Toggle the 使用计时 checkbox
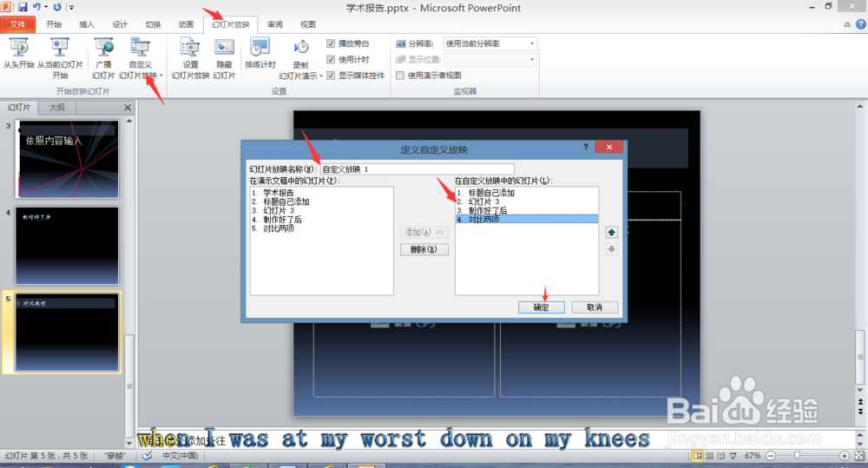Image resolution: width=868 pixels, height=468 pixels. [331, 59]
